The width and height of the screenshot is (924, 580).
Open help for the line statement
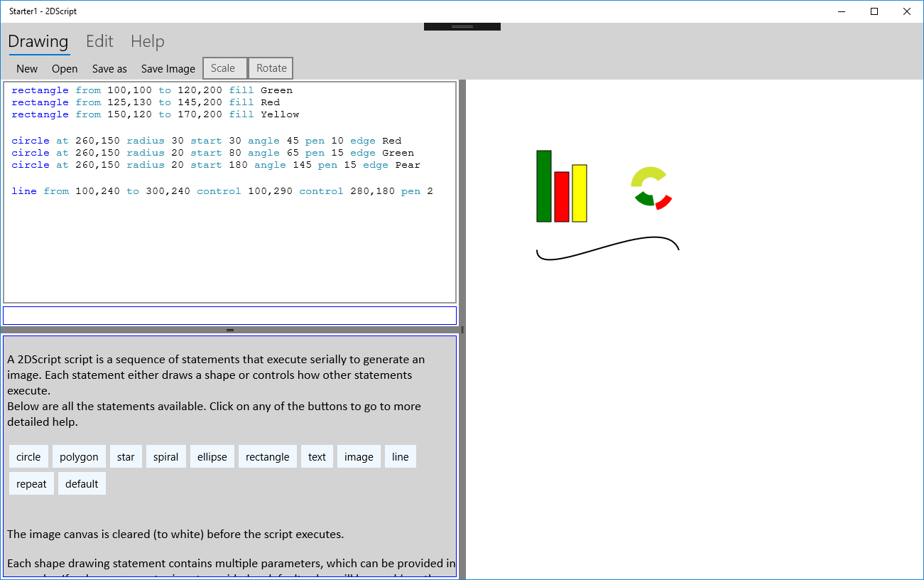click(x=401, y=457)
